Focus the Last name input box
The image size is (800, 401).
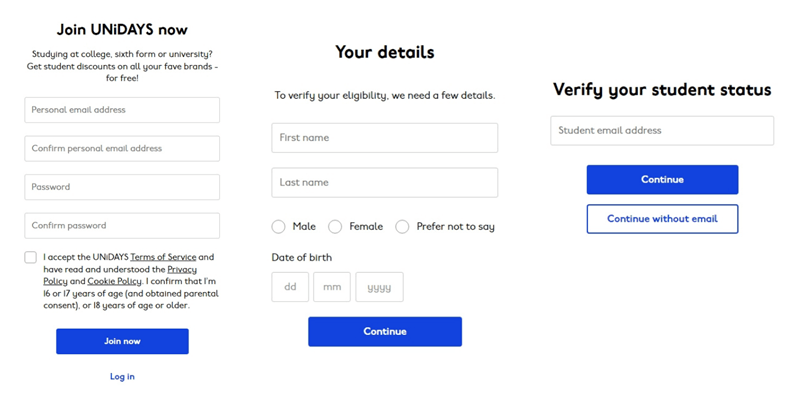[x=384, y=182]
